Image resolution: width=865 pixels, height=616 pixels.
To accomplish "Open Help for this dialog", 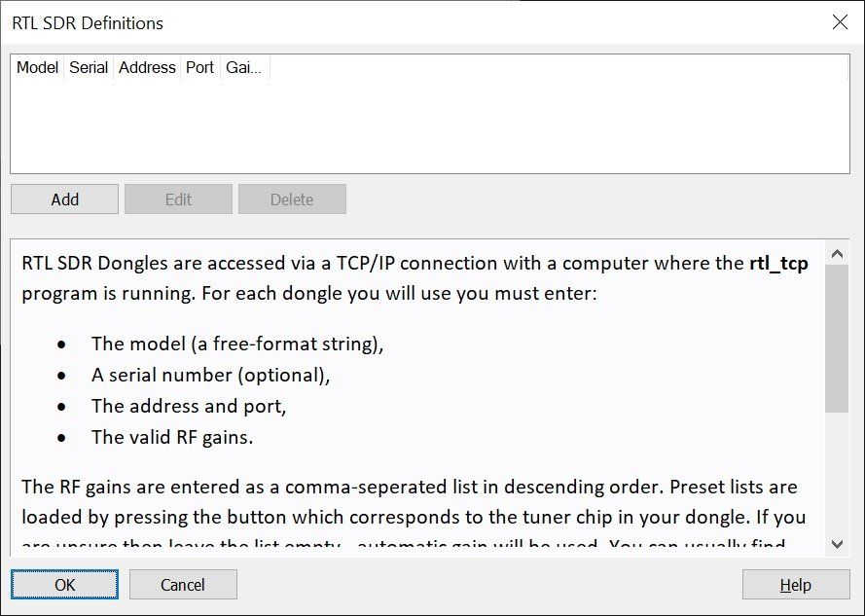I will pyautogui.click(x=795, y=585).
